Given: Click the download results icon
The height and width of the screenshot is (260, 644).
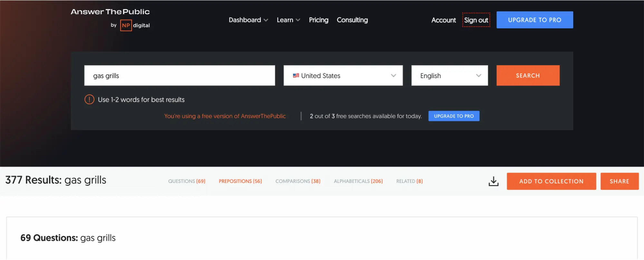Looking at the screenshot, I should pos(493,181).
